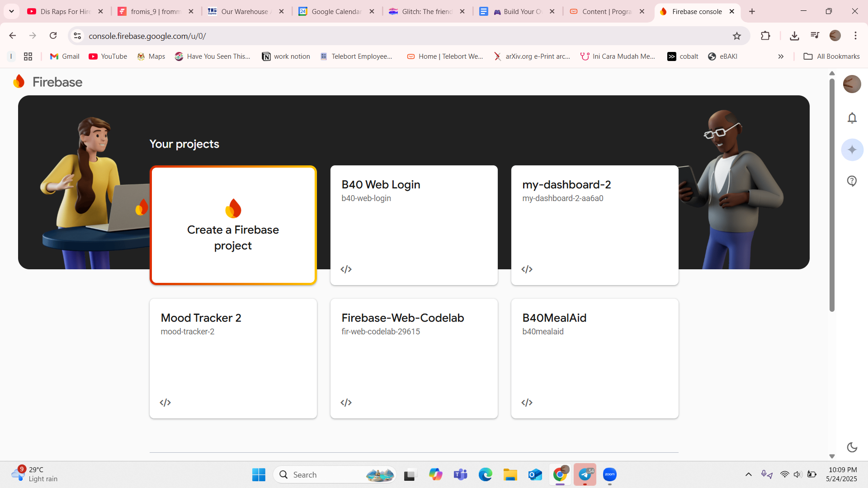Bookmark this page with star icon
This screenshot has width=868, height=488.
point(737,36)
